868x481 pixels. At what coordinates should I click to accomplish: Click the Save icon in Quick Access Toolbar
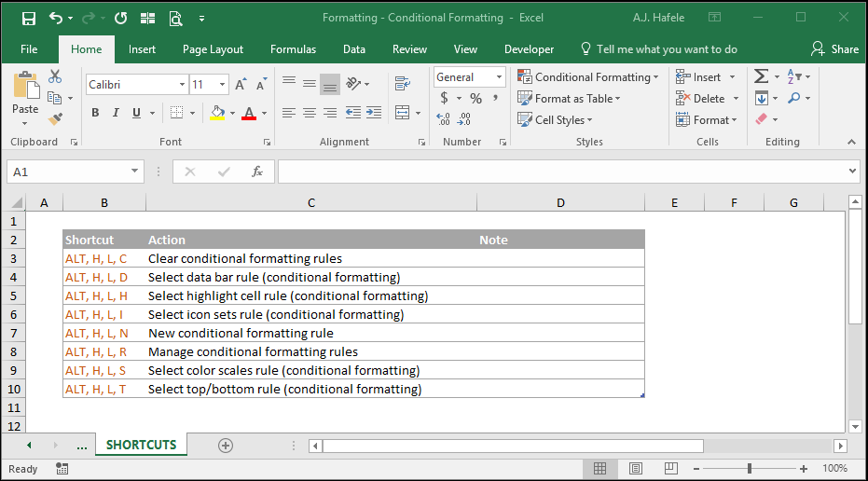tap(28, 19)
